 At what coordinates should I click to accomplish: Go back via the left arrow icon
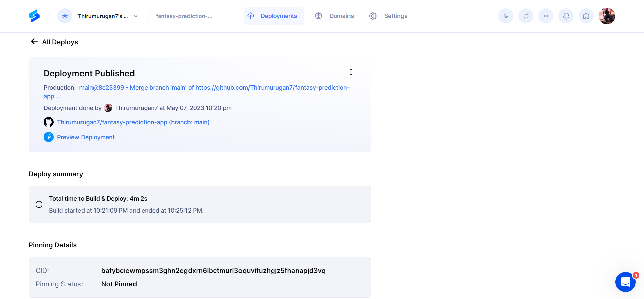(x=34, y=41)
